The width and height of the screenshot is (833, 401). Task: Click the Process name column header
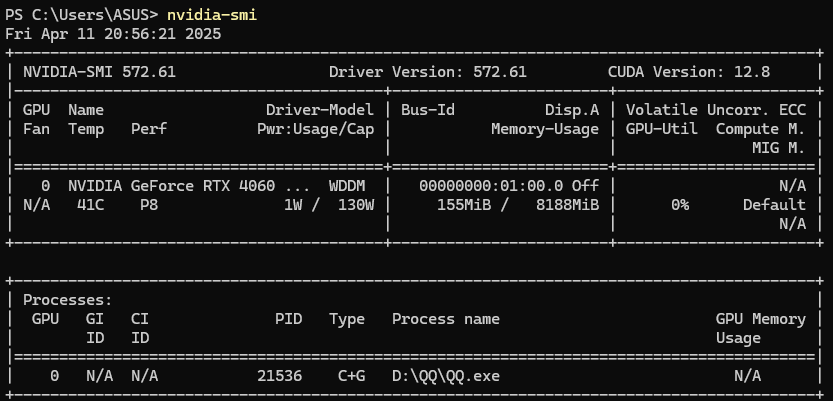[446, 319]
